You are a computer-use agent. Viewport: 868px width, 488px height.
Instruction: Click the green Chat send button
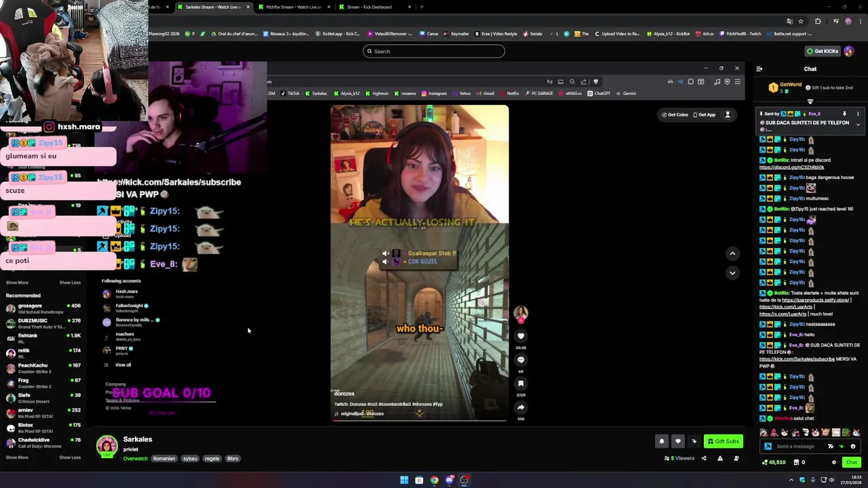851,462
